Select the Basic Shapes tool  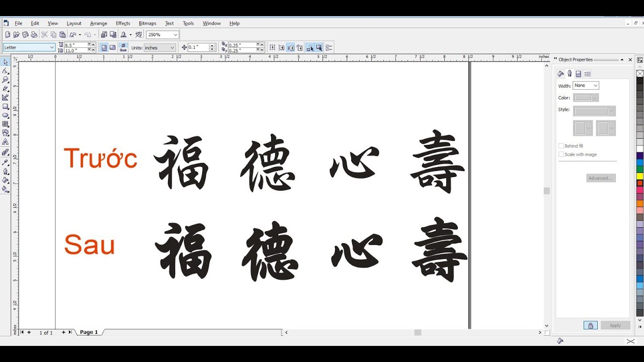pyautogui.click(x=6, y=133)
